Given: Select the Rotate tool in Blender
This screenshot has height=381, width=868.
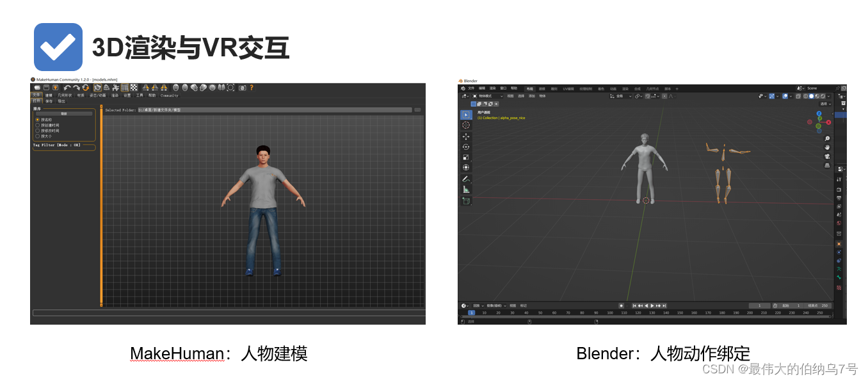Looking at the screenshot, I should click(465, 147).
